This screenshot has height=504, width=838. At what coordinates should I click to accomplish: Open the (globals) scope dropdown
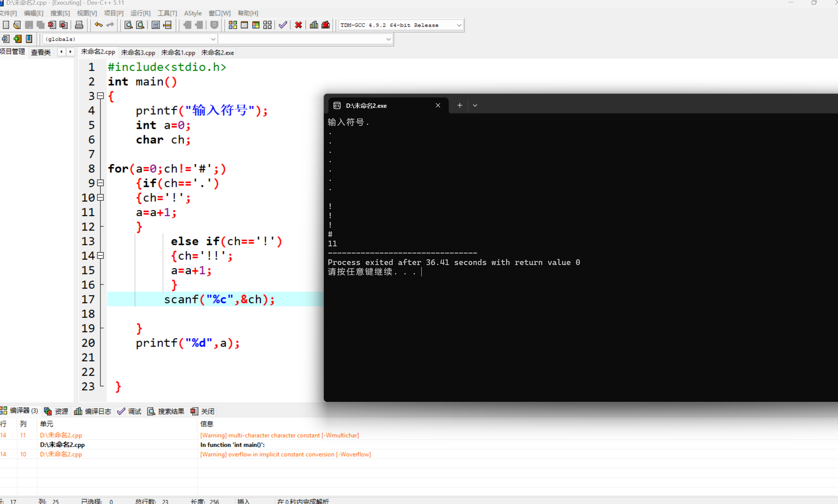213,39
